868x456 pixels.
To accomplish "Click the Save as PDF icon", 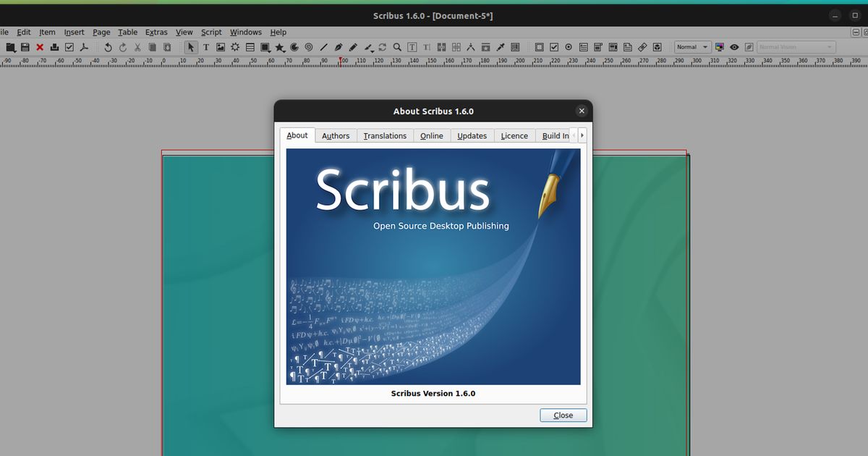I will pos(84,47).
